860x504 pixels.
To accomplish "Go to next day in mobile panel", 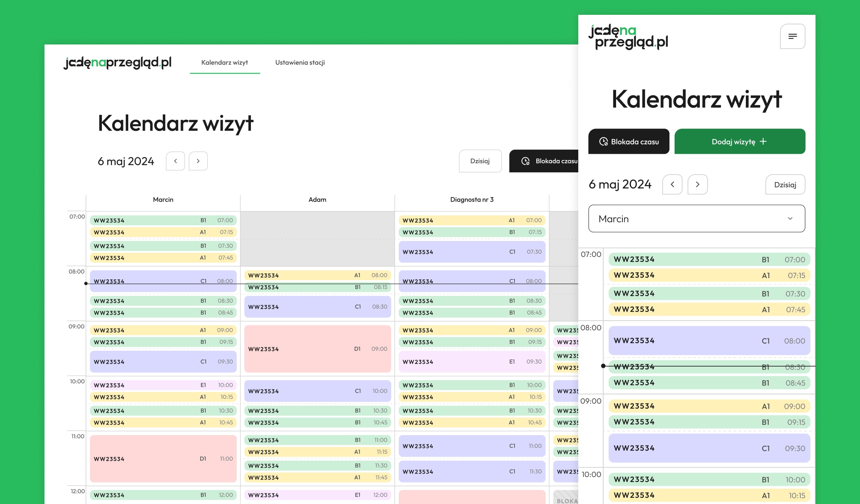I will pos(698,184).
